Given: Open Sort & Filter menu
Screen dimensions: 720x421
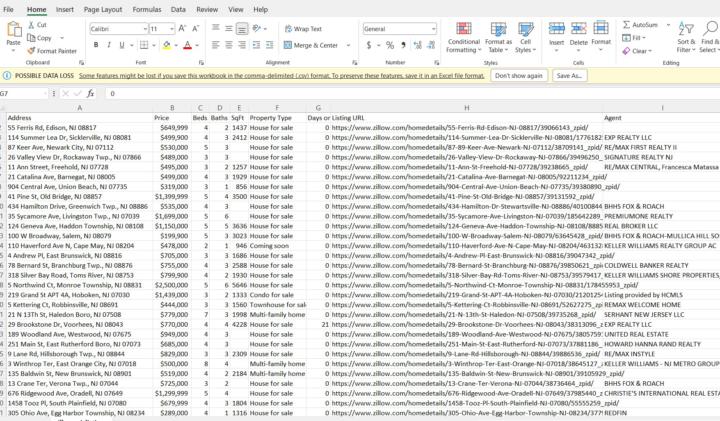Looking at the screenshot, I should 686,38.
